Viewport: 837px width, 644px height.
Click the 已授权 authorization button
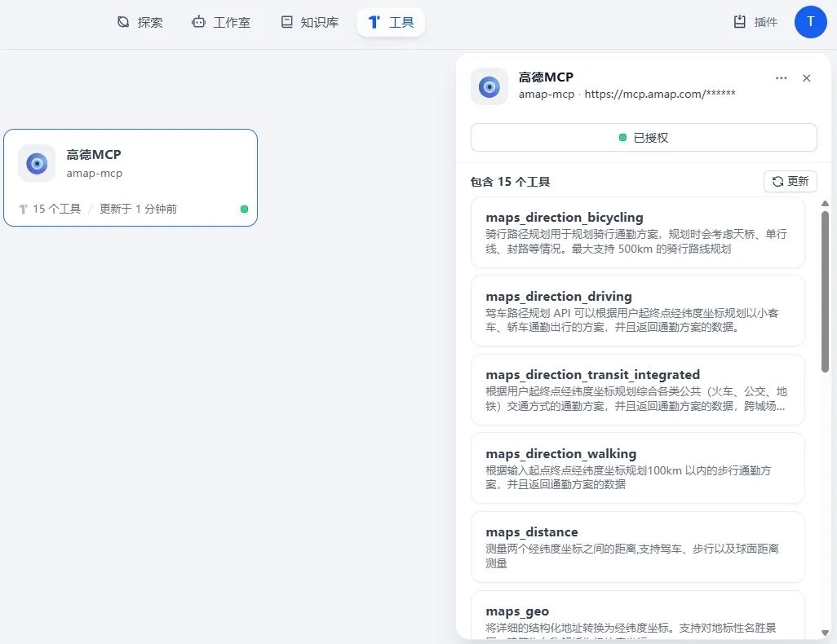tap(644, 138)
